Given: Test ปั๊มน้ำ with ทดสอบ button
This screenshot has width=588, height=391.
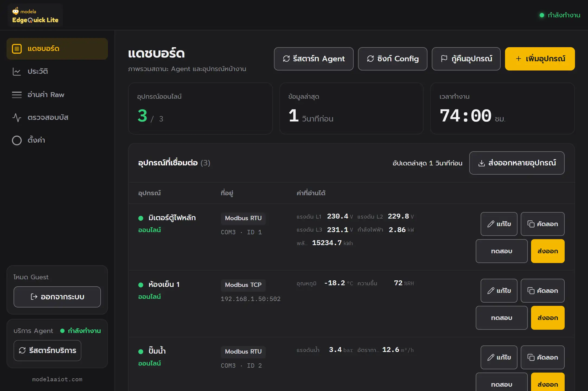Looking at the screenshot, I should 501,382.
